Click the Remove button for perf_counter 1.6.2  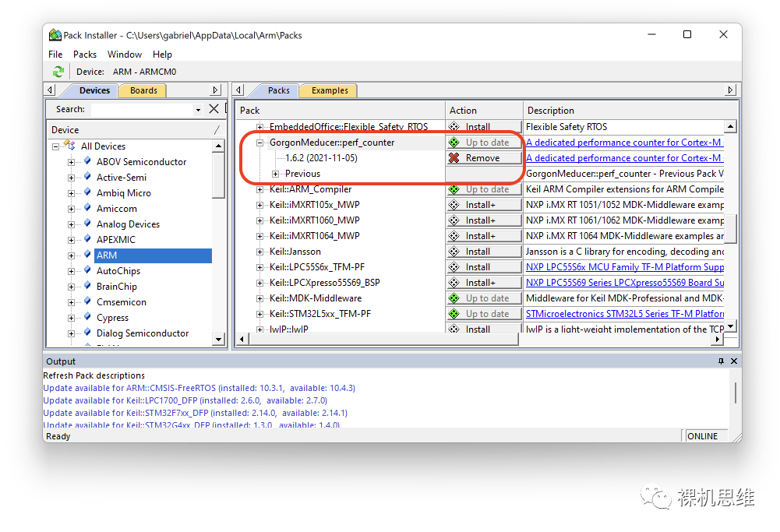point(483,158)
